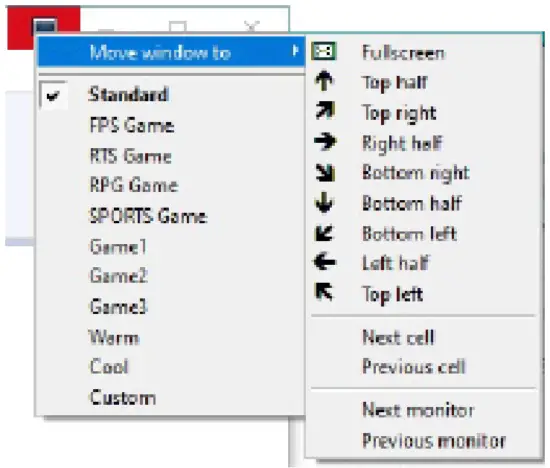Send window to Next monitor
Image resolution: width=550 pixels, height=468 pixels.
coord(418,410)
